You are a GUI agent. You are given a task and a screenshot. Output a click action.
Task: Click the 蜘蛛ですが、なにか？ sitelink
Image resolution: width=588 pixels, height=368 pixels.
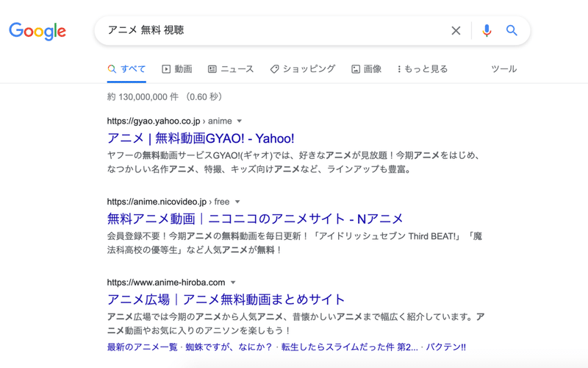click(229, 347)
